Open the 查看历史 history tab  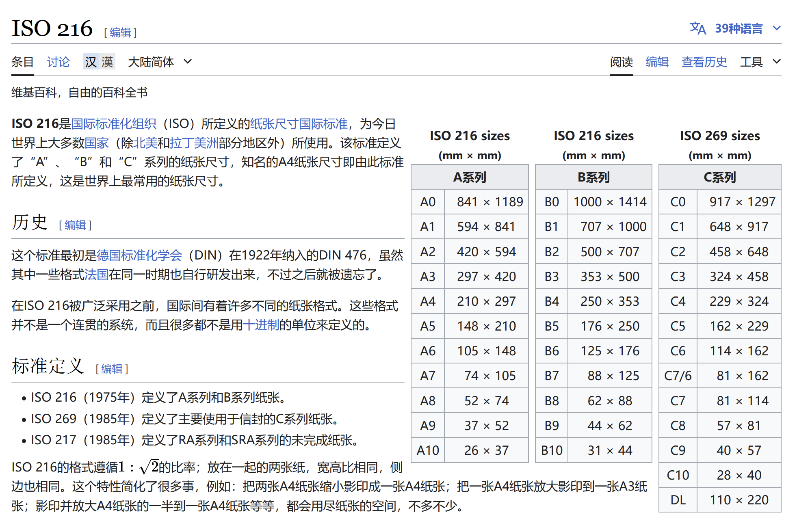click(704, 62)
